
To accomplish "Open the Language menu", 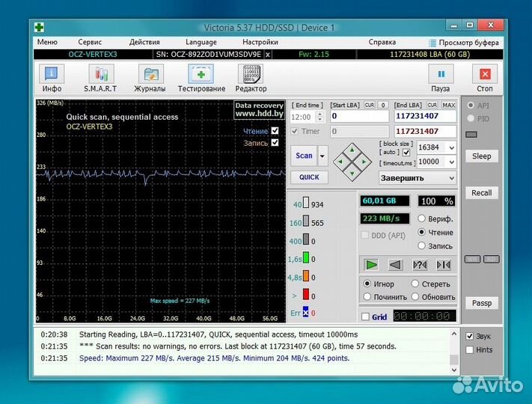I will point(201,42).
